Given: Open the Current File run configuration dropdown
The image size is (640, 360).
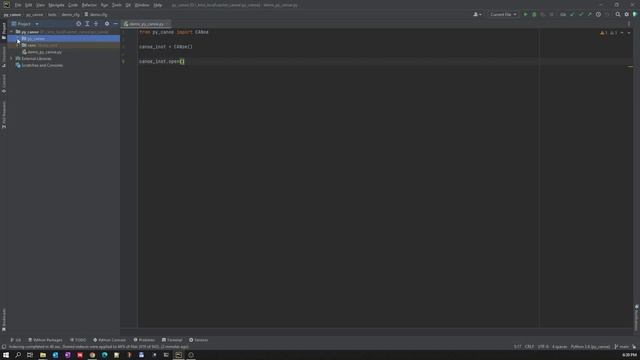Looking at the screenshot, I should (x=503, y=14).
